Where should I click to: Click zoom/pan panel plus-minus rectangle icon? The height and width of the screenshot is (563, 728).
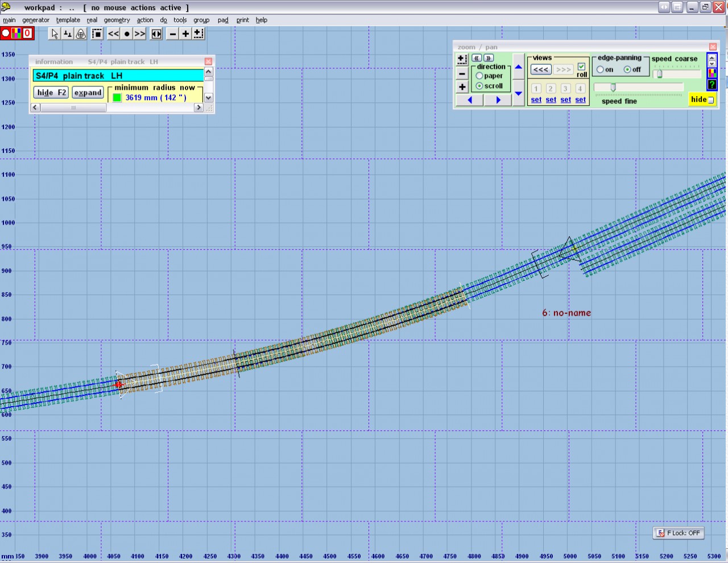(462, 59)
